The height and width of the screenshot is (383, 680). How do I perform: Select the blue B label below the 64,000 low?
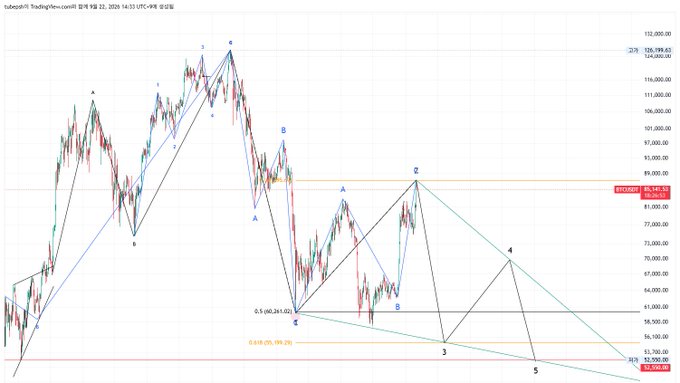click(397, 307)
